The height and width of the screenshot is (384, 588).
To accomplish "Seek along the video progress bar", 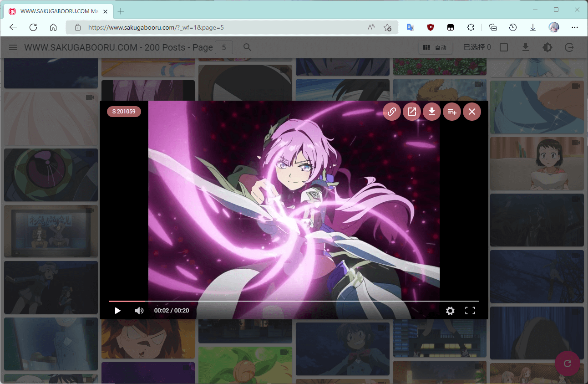I will [294, 301].
